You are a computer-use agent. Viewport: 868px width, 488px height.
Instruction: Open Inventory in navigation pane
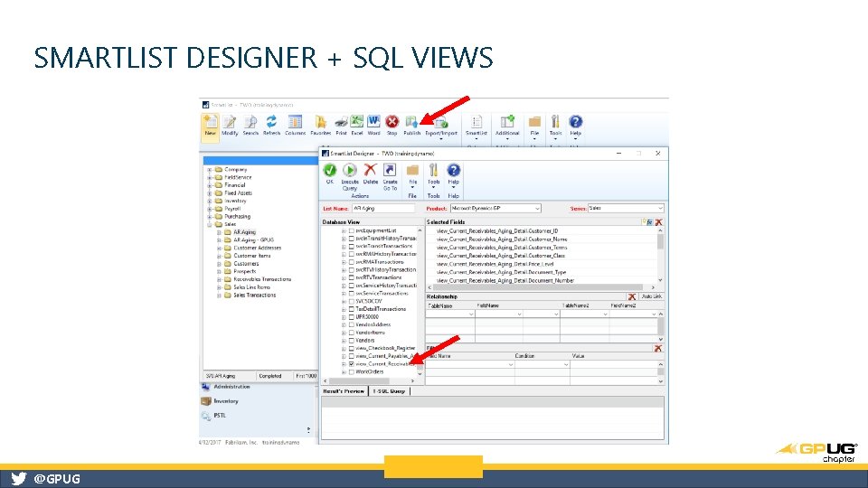(x=226, y=401)
